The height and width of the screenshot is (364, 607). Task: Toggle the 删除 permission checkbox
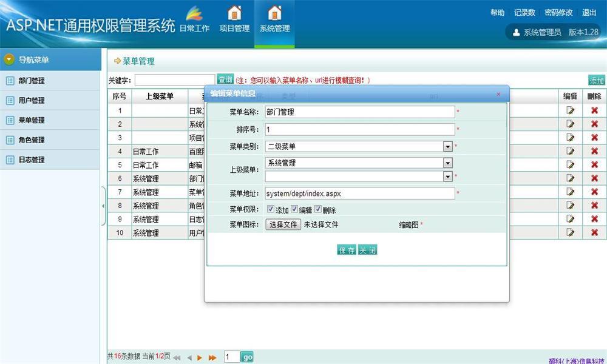click(x=318, y=209)
